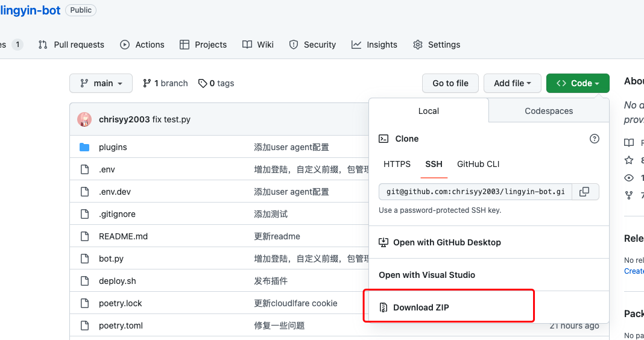Open the Pull requests tab
Screen dimensions: 644x340
tap(71, 45)
